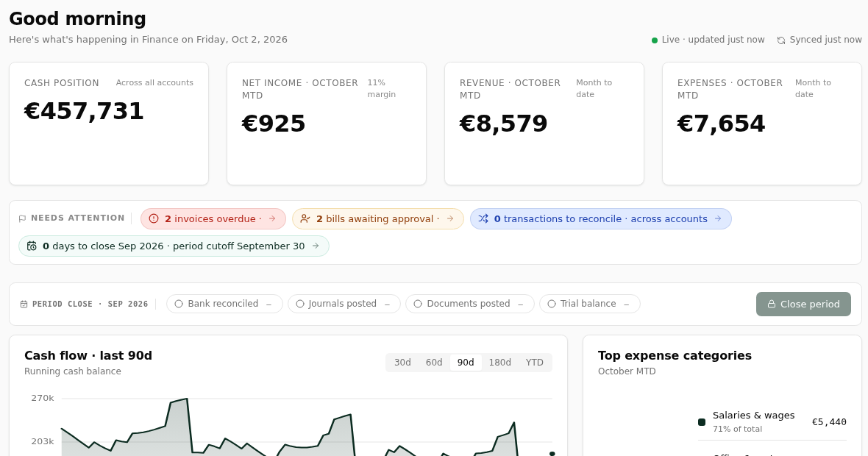Click the Salaries & wages category name

pos(753,416)
